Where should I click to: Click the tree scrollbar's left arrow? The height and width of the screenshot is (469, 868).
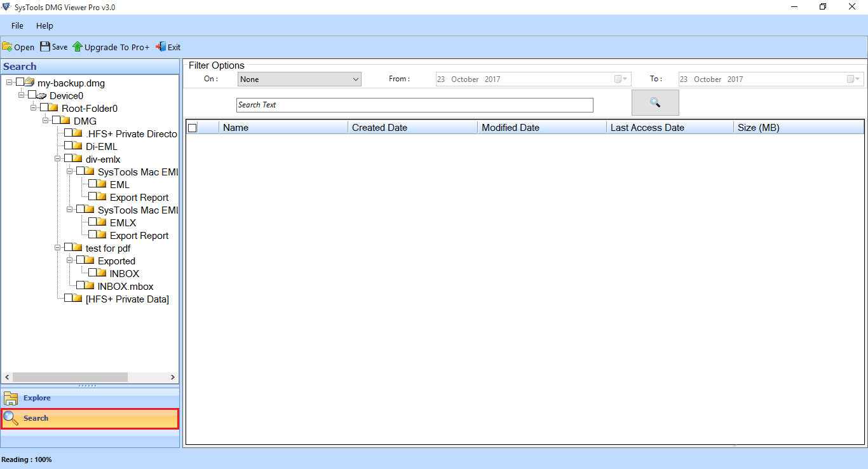[7, 377]
